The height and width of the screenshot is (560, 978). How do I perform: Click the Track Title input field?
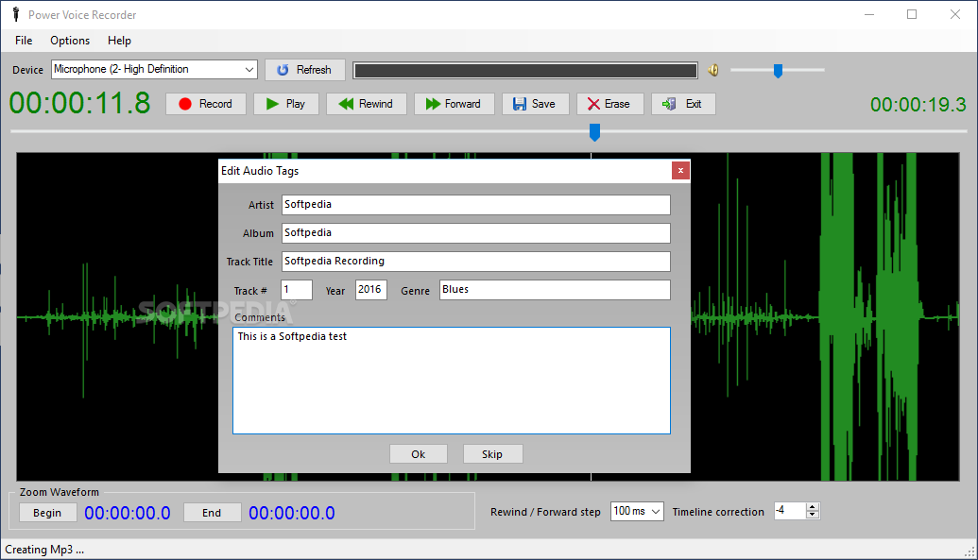[476, 262]
